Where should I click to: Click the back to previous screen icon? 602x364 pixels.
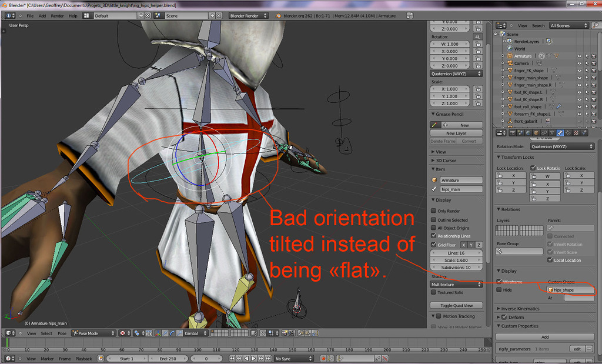click(x=410, y=16)
